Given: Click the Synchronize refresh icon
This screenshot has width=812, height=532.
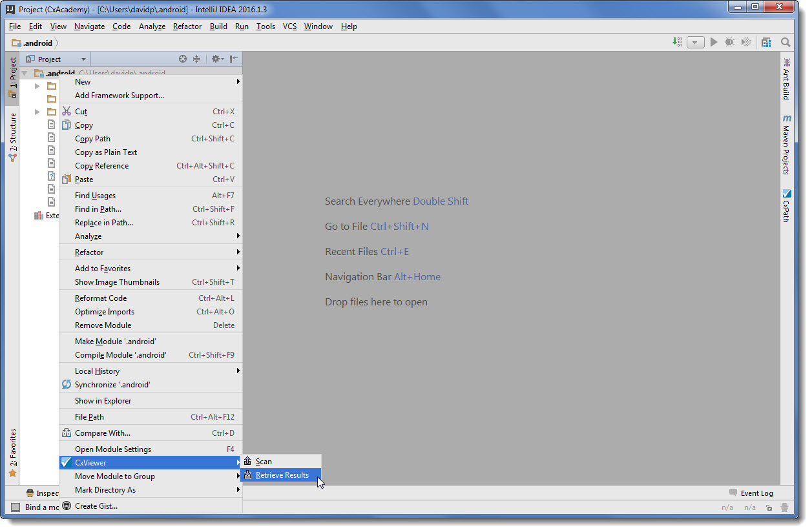Looking at the screenshot, I should click(67, 385).
